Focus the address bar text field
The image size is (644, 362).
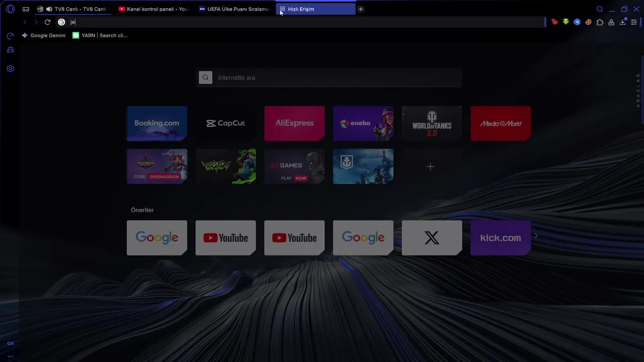[x=307, y=22]
